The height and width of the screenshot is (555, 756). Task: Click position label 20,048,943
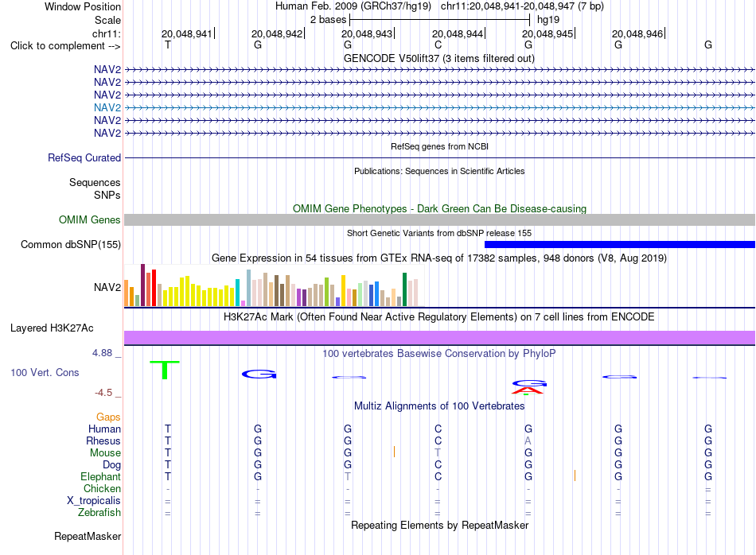tap(367, 33)
